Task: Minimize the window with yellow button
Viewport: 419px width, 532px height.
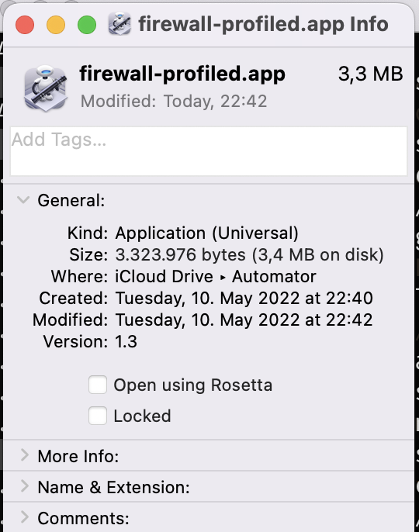Action: pyautogui.click(x=56, y=25)
